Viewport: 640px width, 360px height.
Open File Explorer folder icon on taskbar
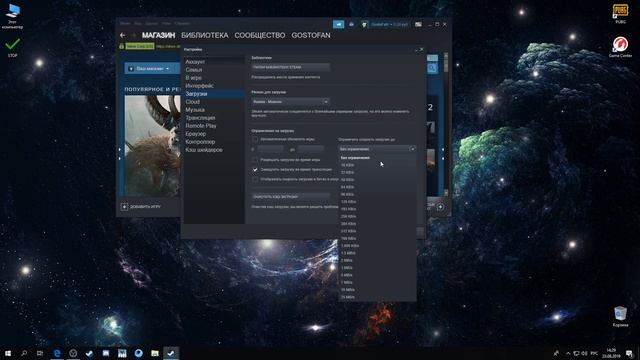tap(155, 353)
